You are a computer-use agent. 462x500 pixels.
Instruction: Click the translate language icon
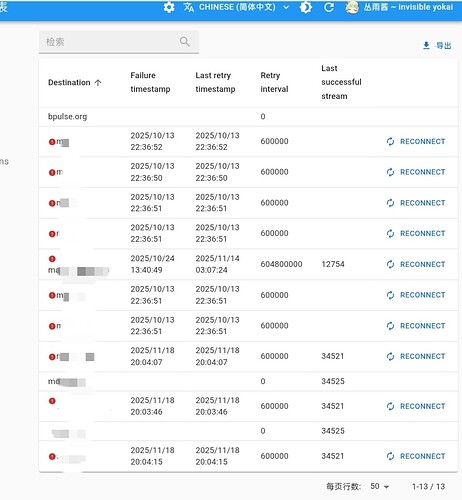(189, 7)
